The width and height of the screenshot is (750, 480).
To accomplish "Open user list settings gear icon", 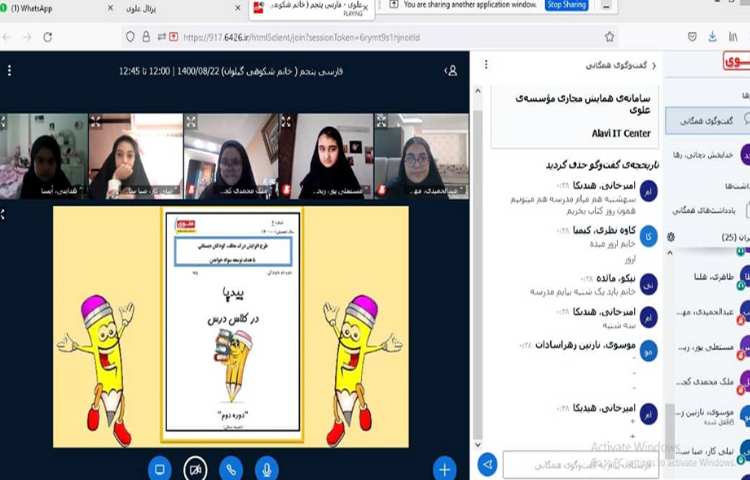I will [671, 237].
